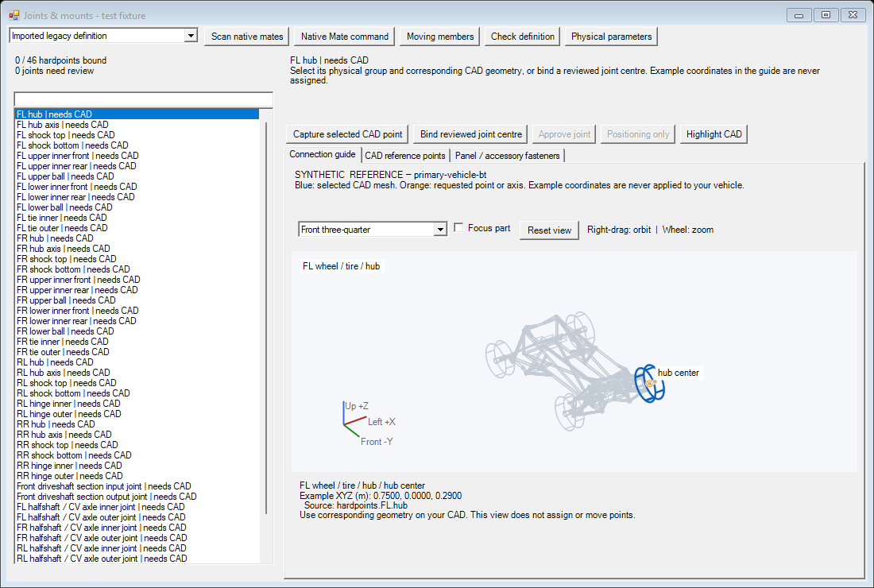The width and height of the screenshot is (874, 588).
Task: Select 'FL hub | needs CAD' row
Action: click(x=137, y=114)
